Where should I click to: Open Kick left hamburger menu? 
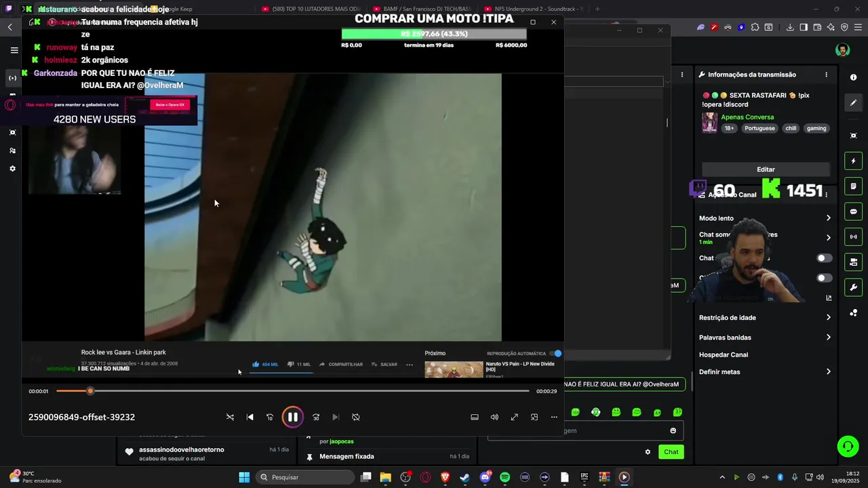click(x=14, y=50)
